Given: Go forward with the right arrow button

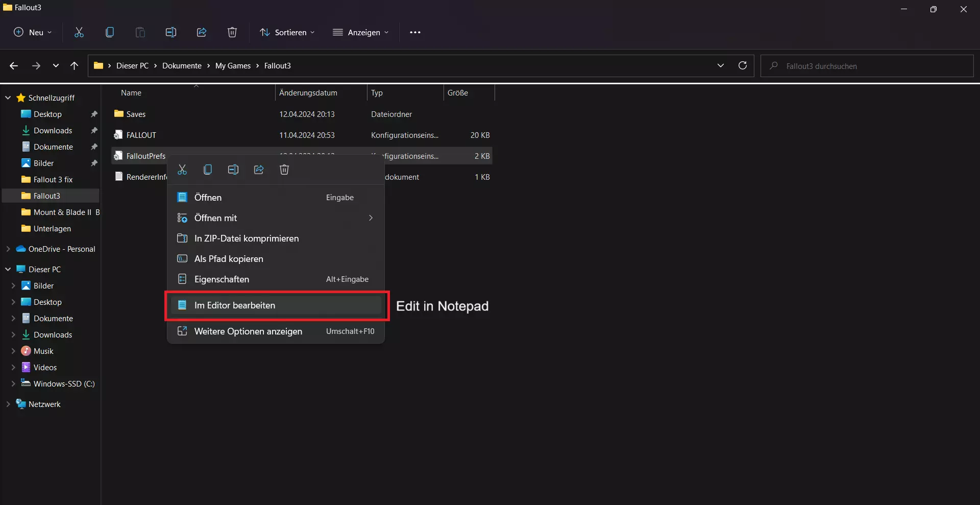Looking at the screenshot, I should [x=36, y=66].
